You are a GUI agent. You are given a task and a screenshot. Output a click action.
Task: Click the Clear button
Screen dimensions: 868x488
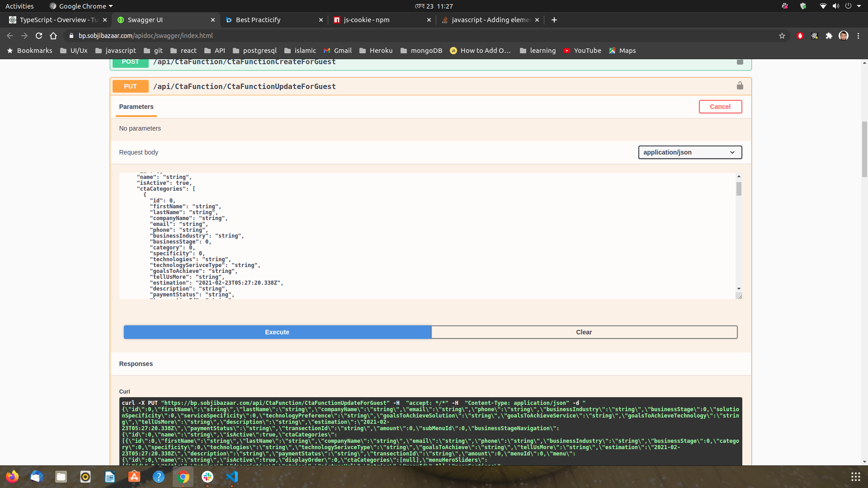pos(584,332)
